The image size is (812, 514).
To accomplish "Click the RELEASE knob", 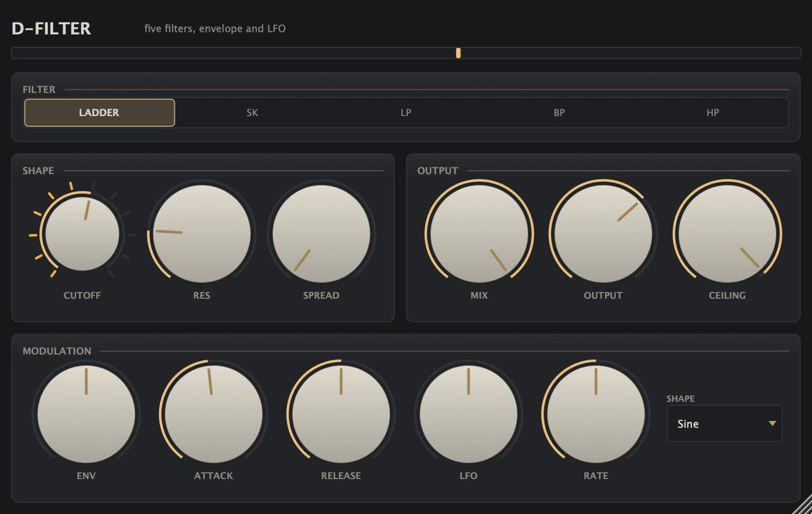I will point(341,414).
